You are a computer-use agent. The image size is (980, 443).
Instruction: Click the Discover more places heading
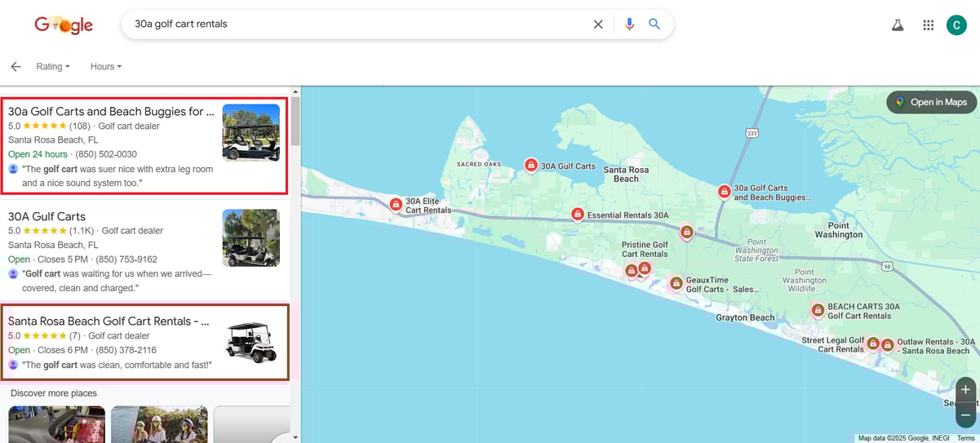(x=54, y=393)
